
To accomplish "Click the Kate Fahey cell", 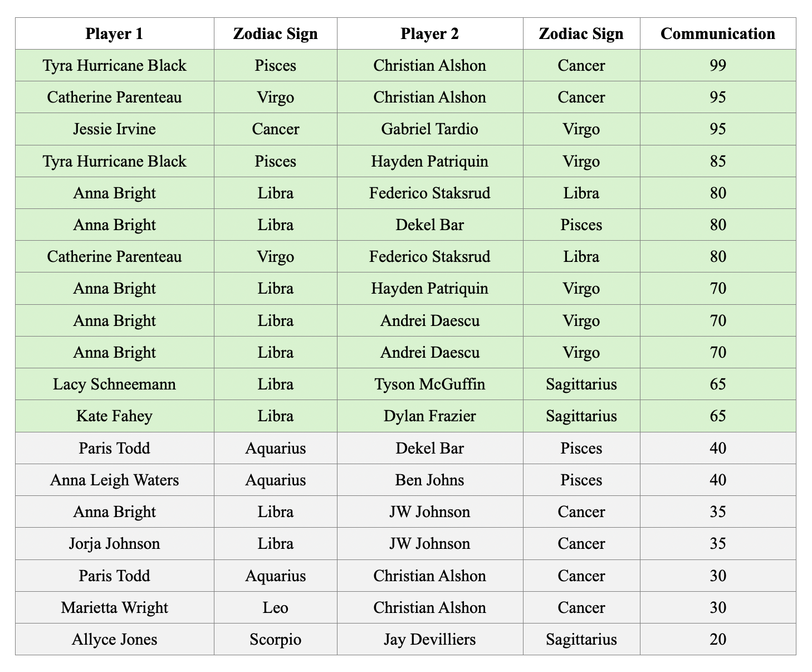I will click(114, 416).
